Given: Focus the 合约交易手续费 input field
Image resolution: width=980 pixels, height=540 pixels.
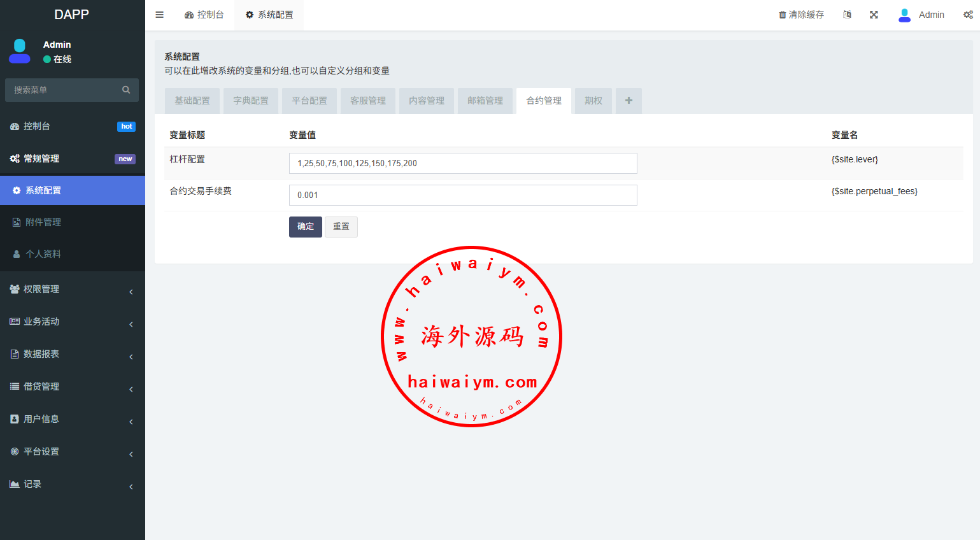Looking at the screenshot, I should point(463,195).
